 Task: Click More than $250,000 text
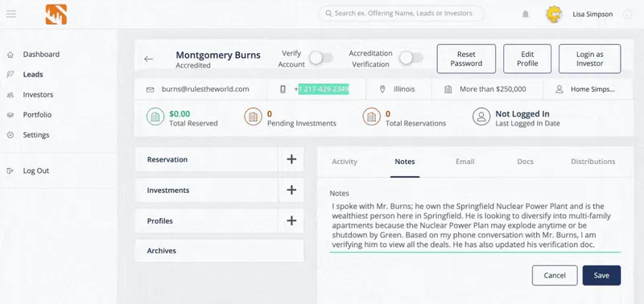click(493, 89)
